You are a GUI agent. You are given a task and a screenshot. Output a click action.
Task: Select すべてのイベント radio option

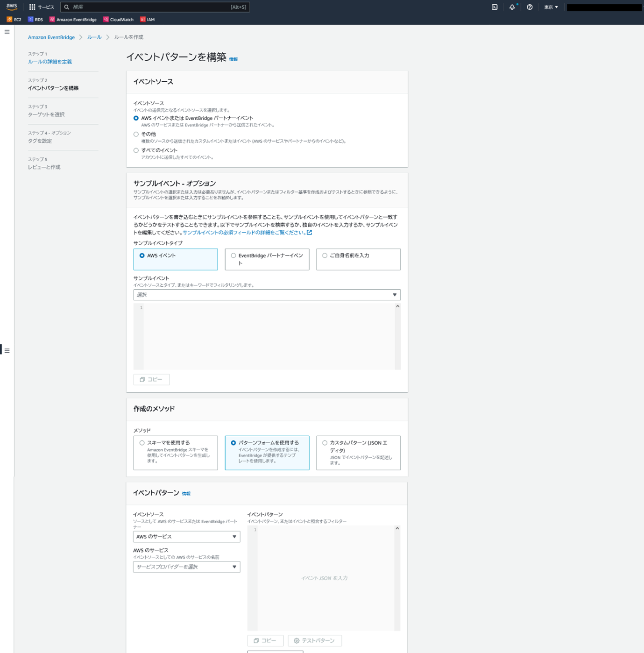coord(136,150)
